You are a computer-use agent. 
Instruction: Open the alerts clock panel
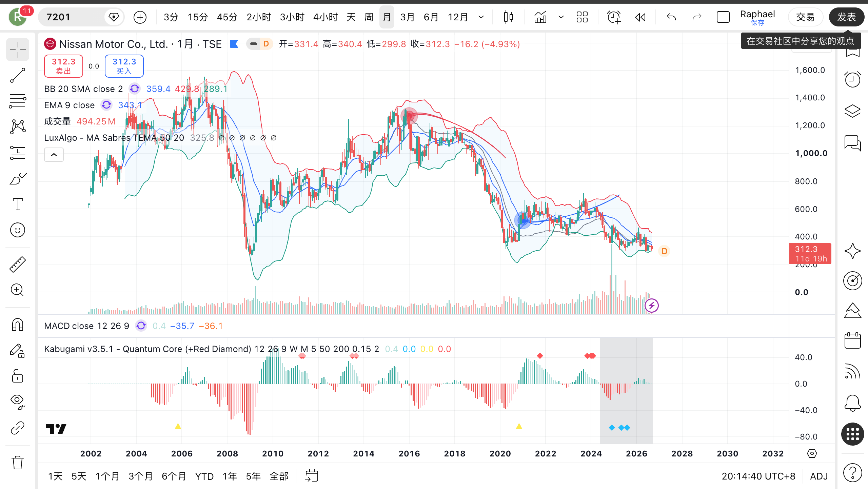(x=852, y=80)
